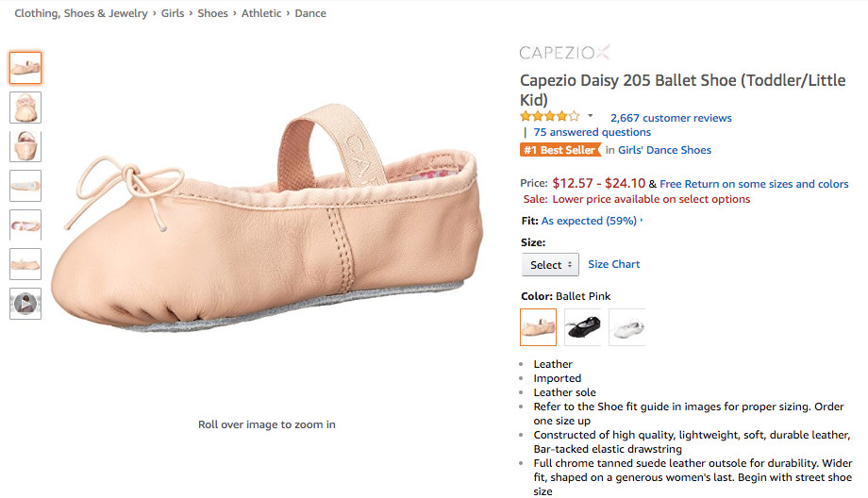Open the Size Chart link

[613, 264]
